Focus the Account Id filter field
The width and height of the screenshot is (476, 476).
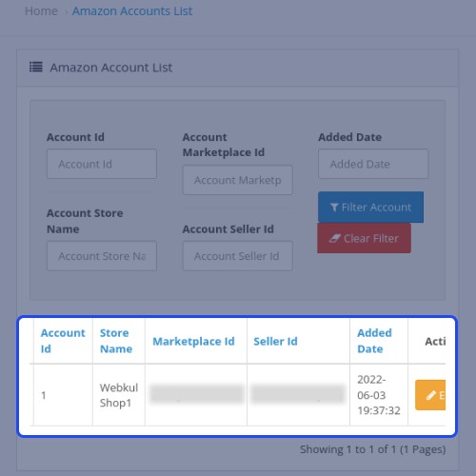click(102, 164)
